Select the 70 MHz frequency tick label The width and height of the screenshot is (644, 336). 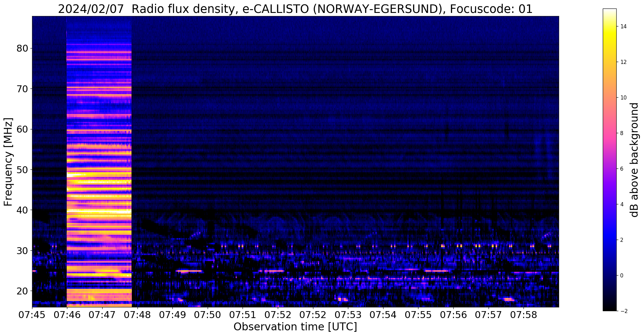(22, 89)
